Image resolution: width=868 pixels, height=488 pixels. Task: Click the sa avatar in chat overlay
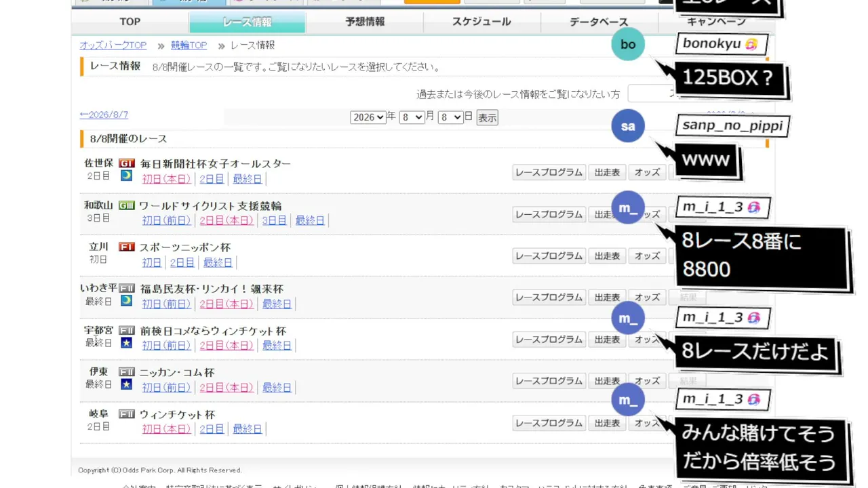(628, 125)
